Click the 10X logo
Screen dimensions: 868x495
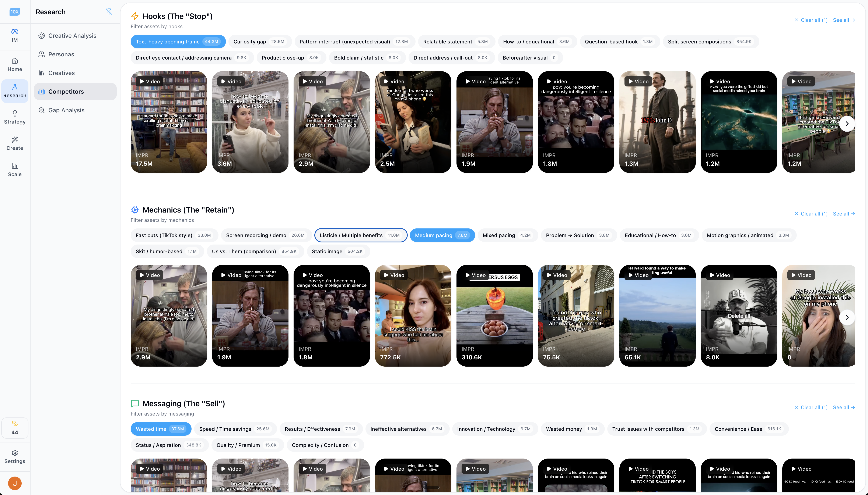[15, 11]
